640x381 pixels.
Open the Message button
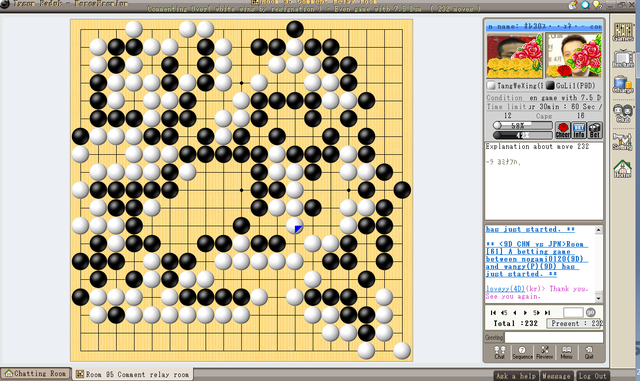click(x=557, y=376)
